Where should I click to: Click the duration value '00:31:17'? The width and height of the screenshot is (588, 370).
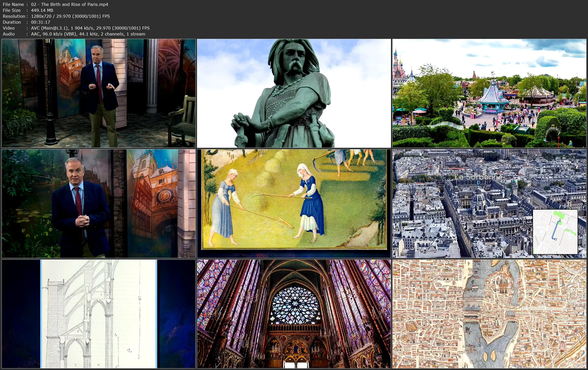41,22
